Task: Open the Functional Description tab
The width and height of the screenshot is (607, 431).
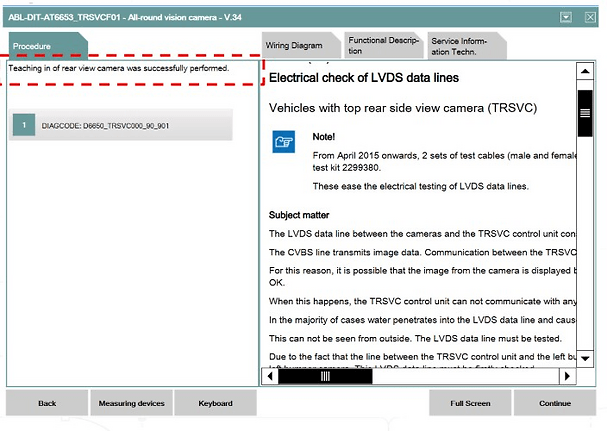Action: point(382,45)
